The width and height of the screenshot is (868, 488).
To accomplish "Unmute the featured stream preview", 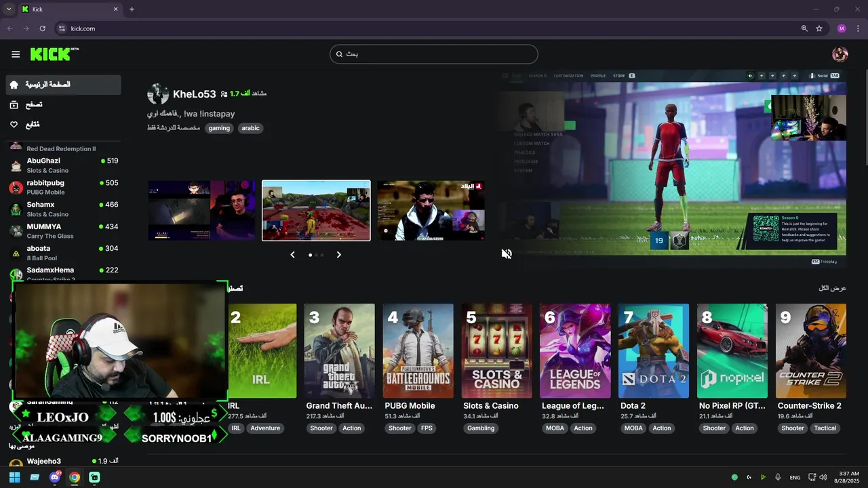I will 507,254.
